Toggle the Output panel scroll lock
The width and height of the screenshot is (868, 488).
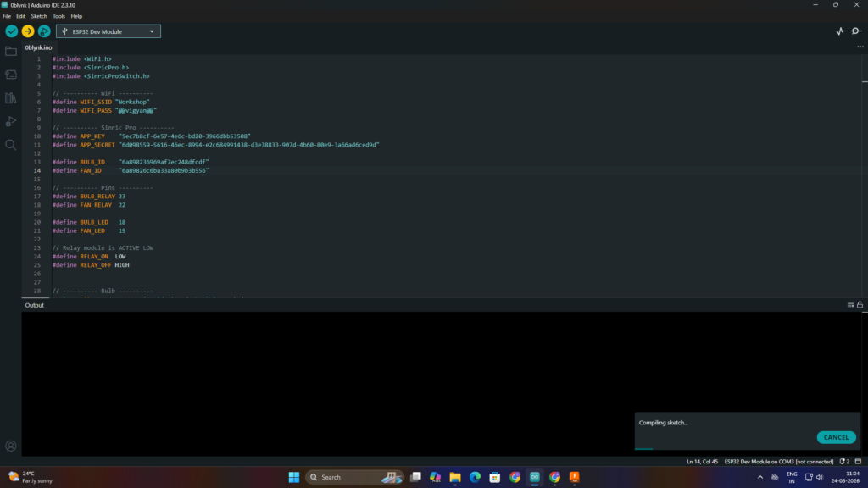(x=860, y=305)
